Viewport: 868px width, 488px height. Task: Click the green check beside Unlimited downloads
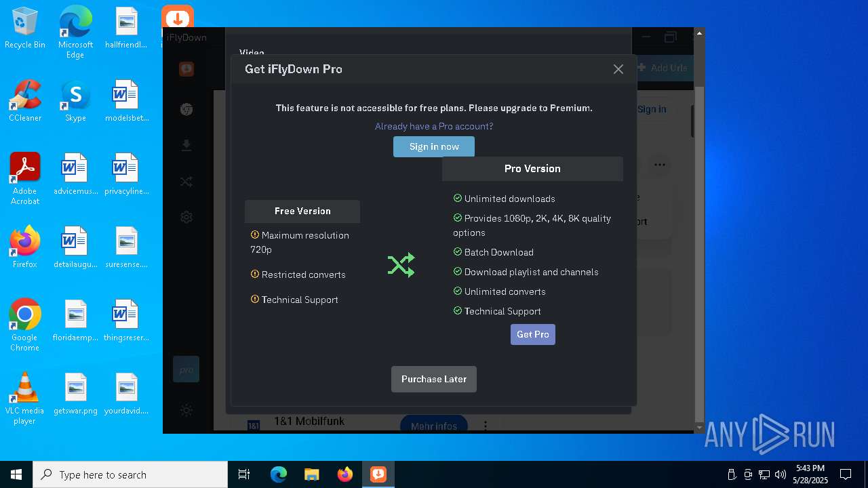pos(458,199)
